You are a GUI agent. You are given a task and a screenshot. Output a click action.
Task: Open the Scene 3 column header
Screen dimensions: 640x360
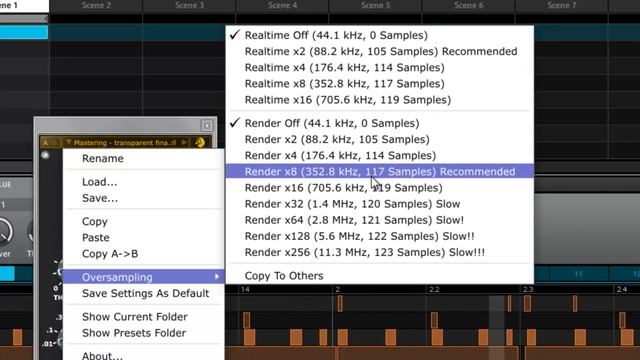tap(189, 5)
